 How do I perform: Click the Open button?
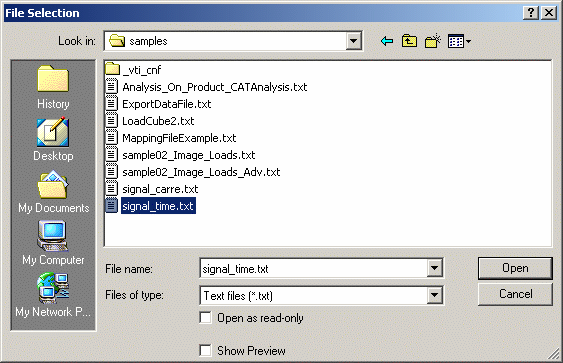pyautogui.click(x=515, y=268)
